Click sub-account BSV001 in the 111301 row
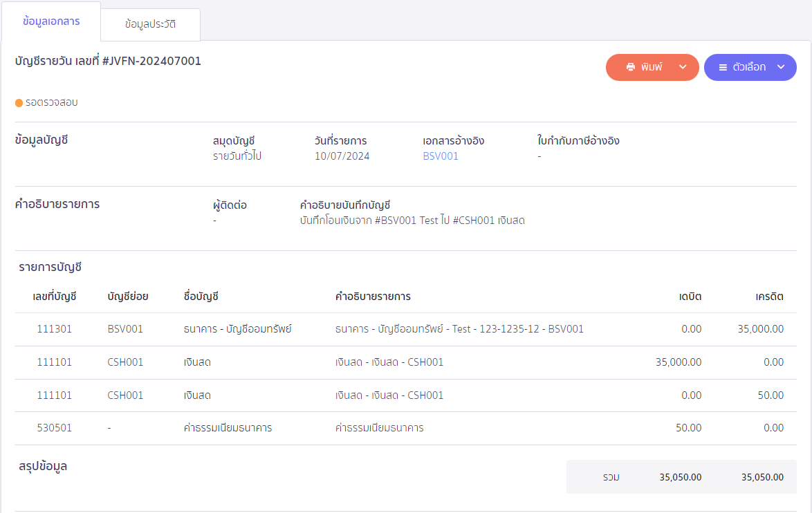 click(125, 329)
